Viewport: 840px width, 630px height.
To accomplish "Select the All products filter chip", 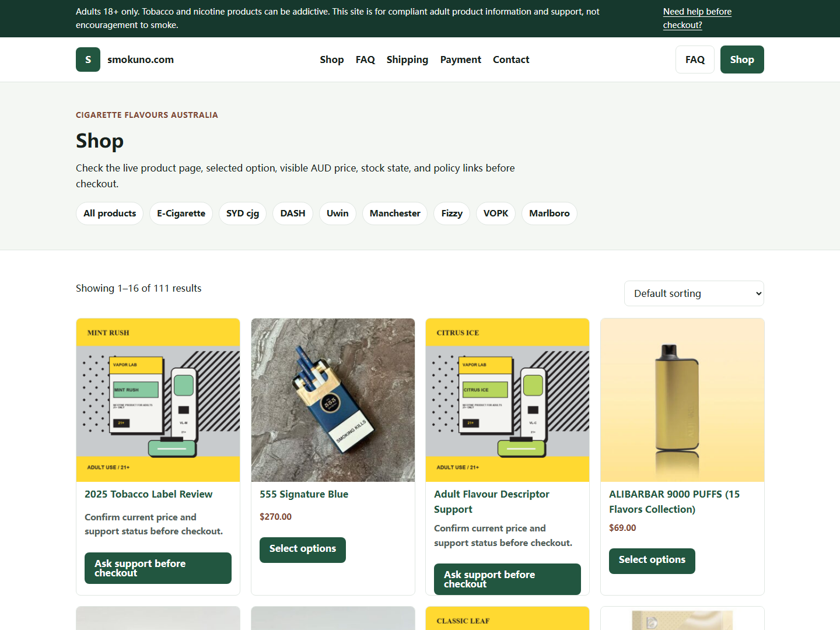I will point(110,213).
